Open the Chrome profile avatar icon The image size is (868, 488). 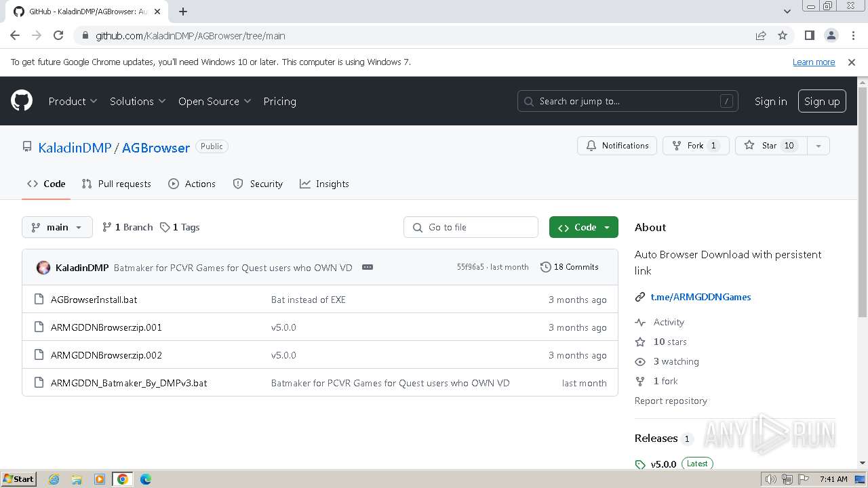(831, 35)
